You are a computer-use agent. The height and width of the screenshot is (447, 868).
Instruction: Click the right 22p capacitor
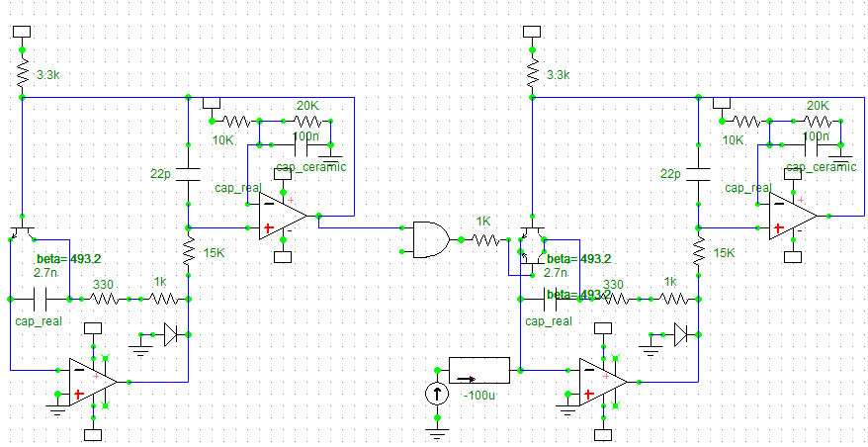[x=698, y=173]
